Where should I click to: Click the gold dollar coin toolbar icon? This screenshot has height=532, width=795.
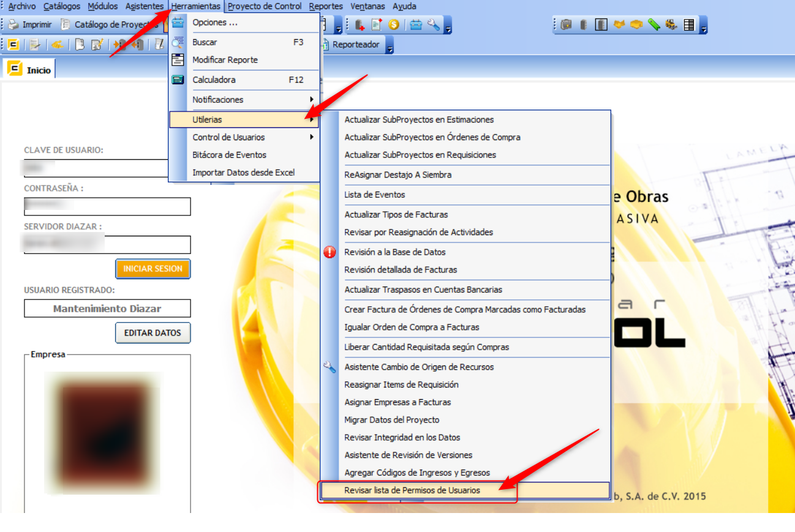pos(394,25)
